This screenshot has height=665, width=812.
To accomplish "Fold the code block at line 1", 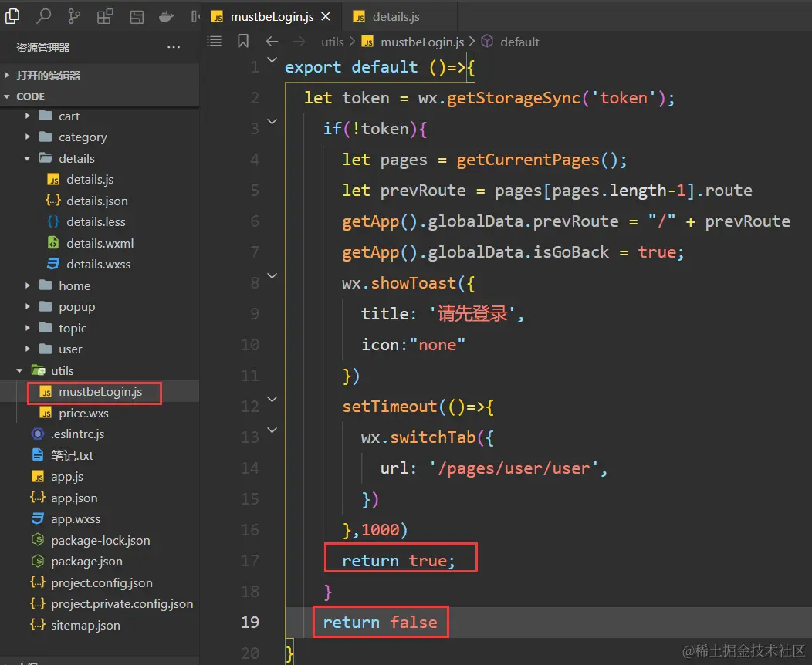I will tap(272, 60).
